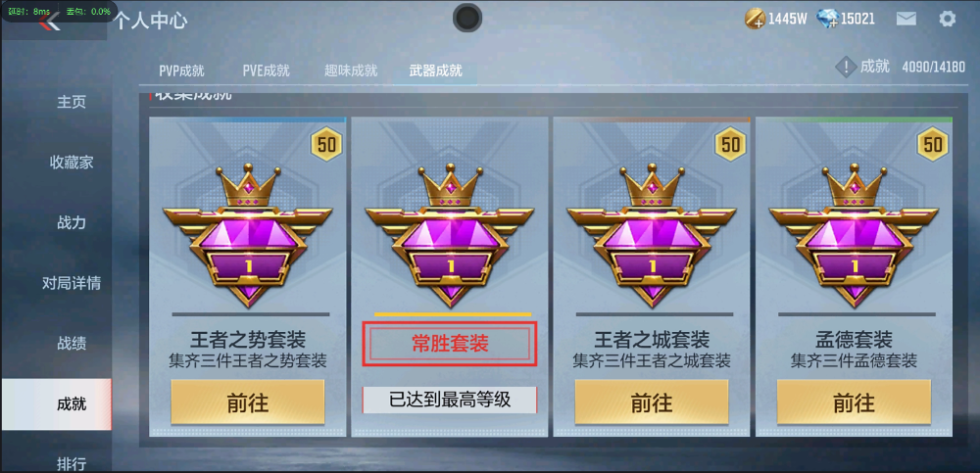Viewport: 980px width, 473px height.
Task: Tap the 孟德套装 crown badge
Action: coord(854,235)
